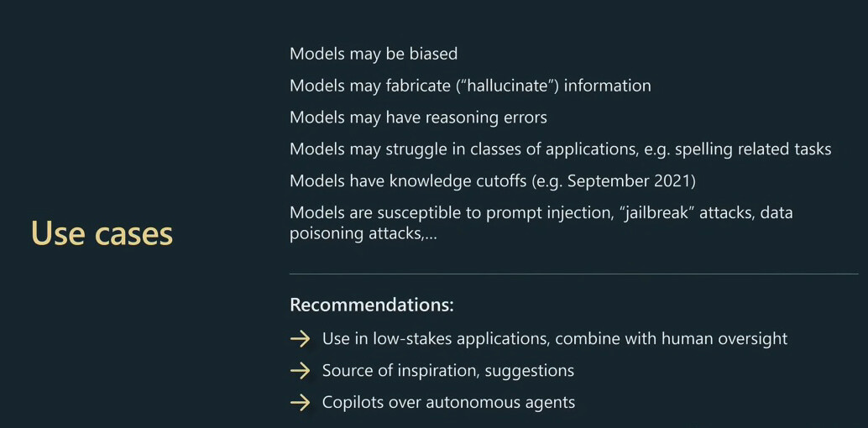The height and width of the screenshot is (428, 868).
Task: Select 'Models may have reasoning errors' text
Action: point(419,117)
